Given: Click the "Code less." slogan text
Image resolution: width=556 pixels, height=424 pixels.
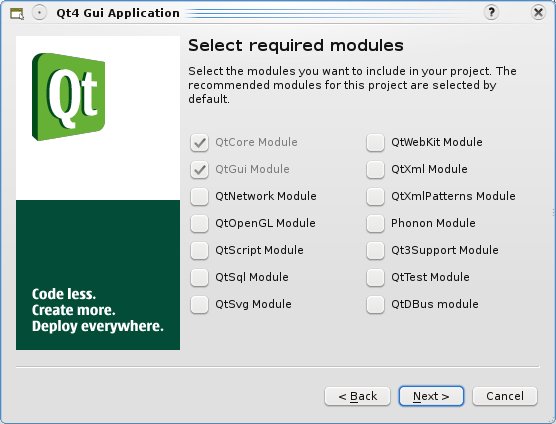Looking at the screenshot, I should (x=64, y=294).
